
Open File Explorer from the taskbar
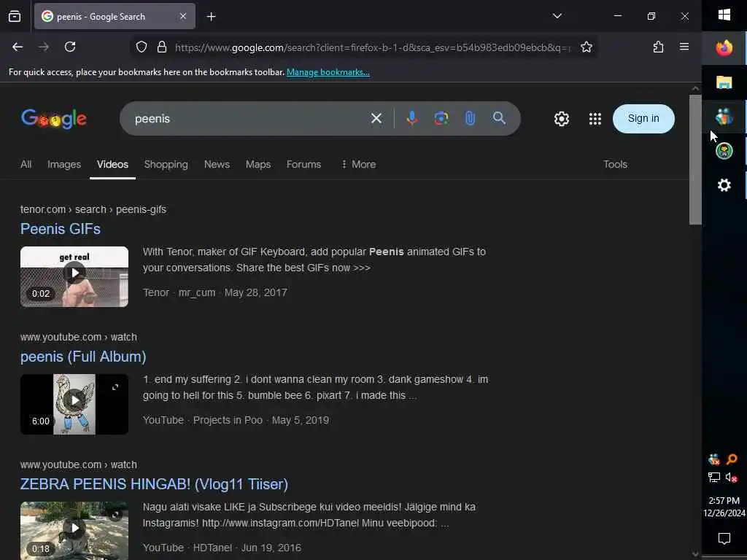pyautogui.click(x=724, y=82)
